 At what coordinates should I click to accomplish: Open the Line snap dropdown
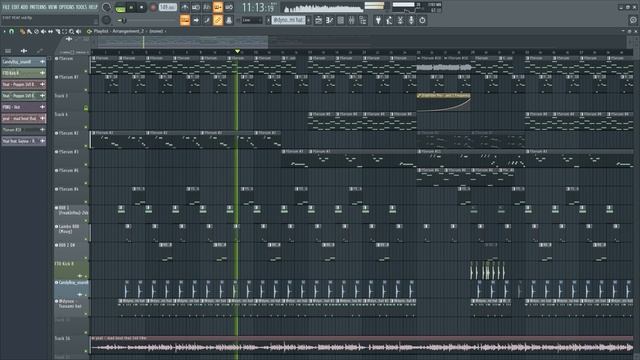[252, 20]
